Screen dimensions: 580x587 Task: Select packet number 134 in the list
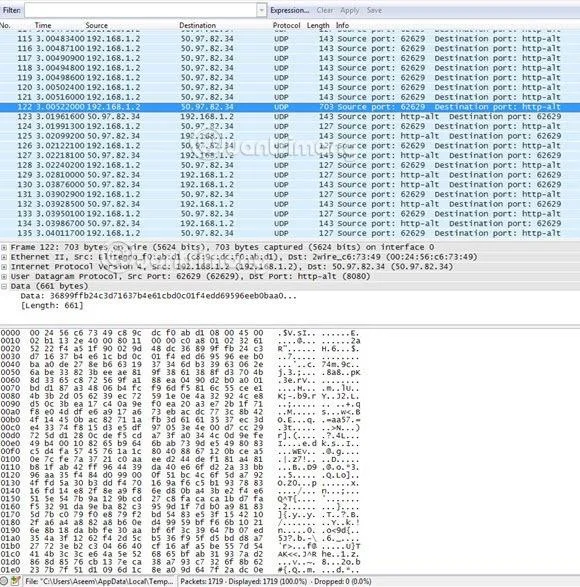click(x=290, y=224)
